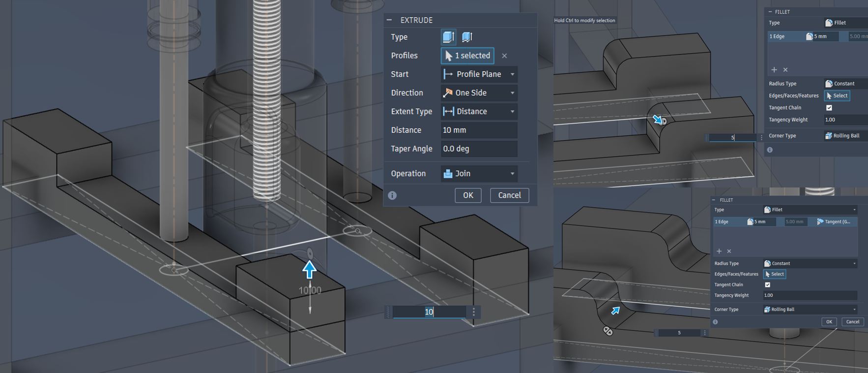Cancel the Extrude dialog

pyautogui.click(x=509, y=195)
